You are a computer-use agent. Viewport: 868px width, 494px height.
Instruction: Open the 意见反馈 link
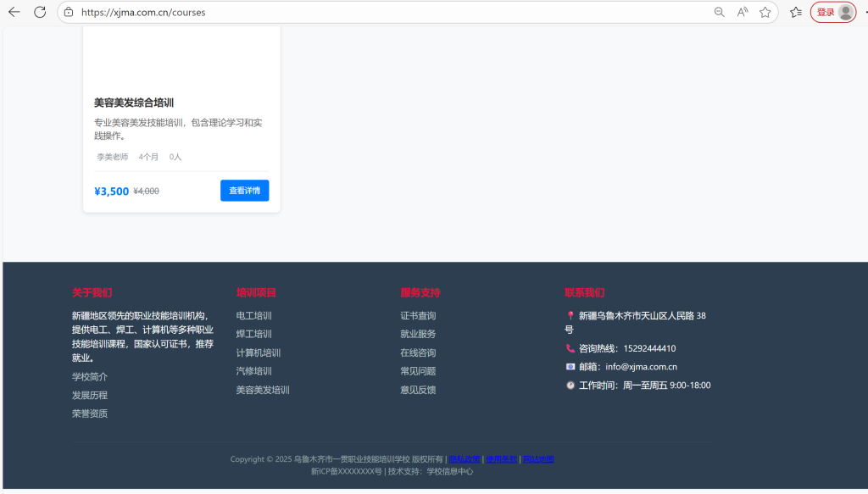pos(418,390)
